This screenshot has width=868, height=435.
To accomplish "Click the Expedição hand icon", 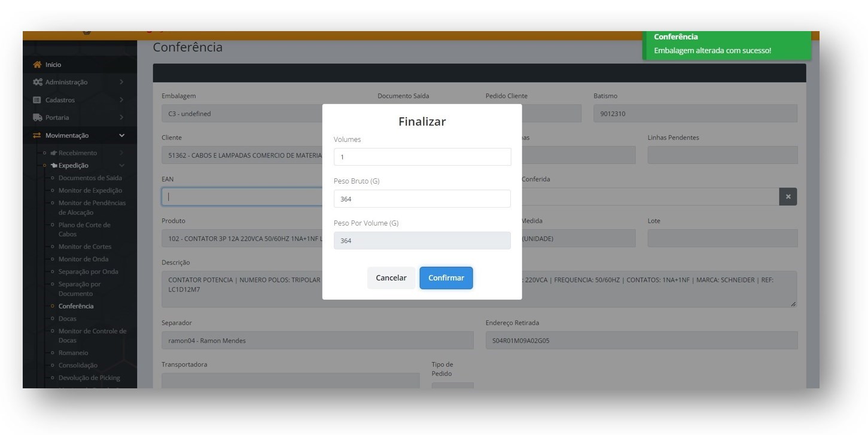I will coord(54,166).
